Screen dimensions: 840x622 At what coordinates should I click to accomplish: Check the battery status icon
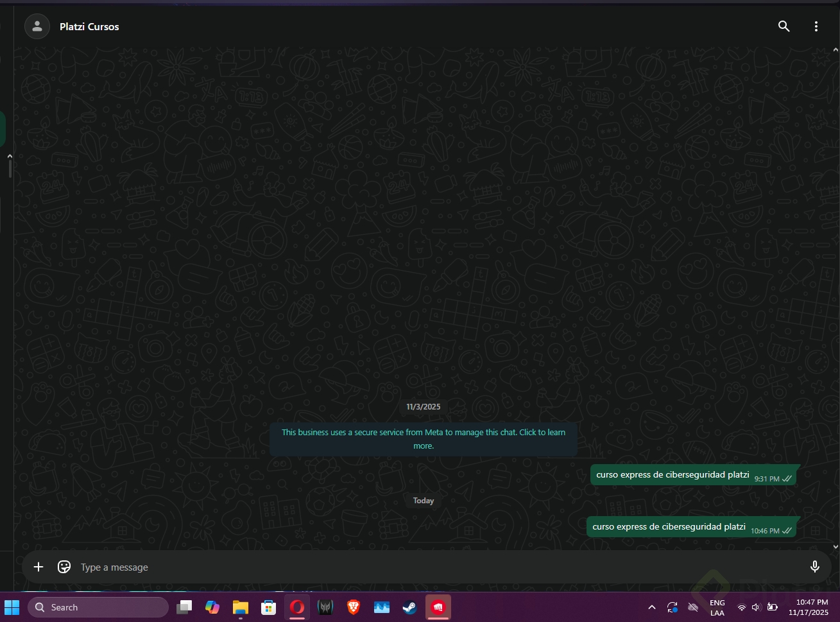(773, 607)
